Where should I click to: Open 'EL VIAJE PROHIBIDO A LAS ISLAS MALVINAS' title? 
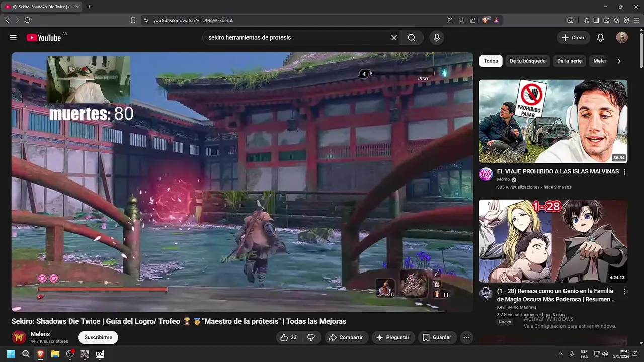557,171
